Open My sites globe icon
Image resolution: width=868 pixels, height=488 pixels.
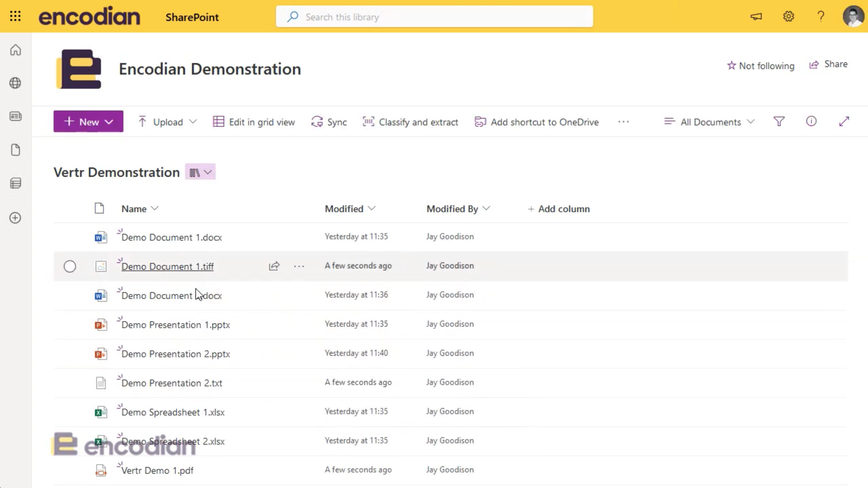click(x=15, y=83)
